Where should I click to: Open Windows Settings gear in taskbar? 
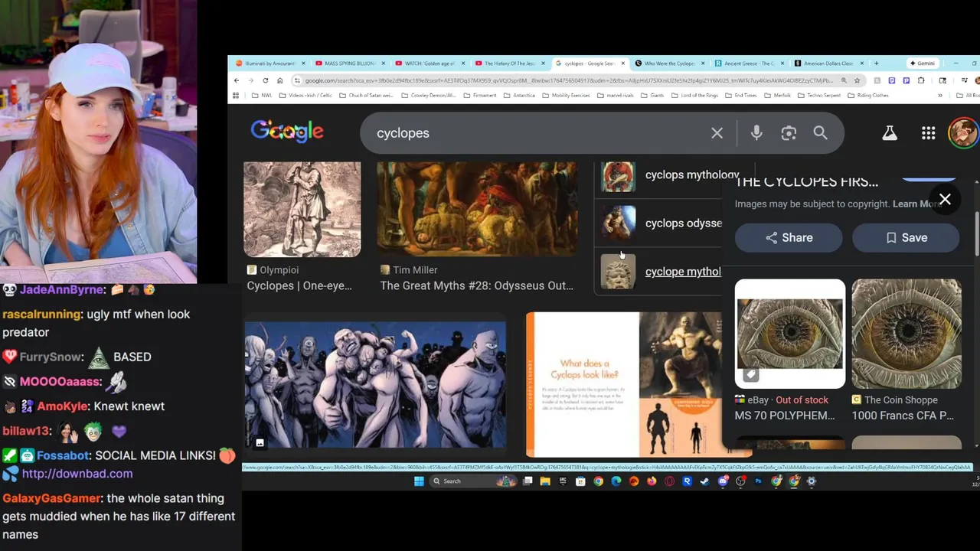click(x=812, y=481)
